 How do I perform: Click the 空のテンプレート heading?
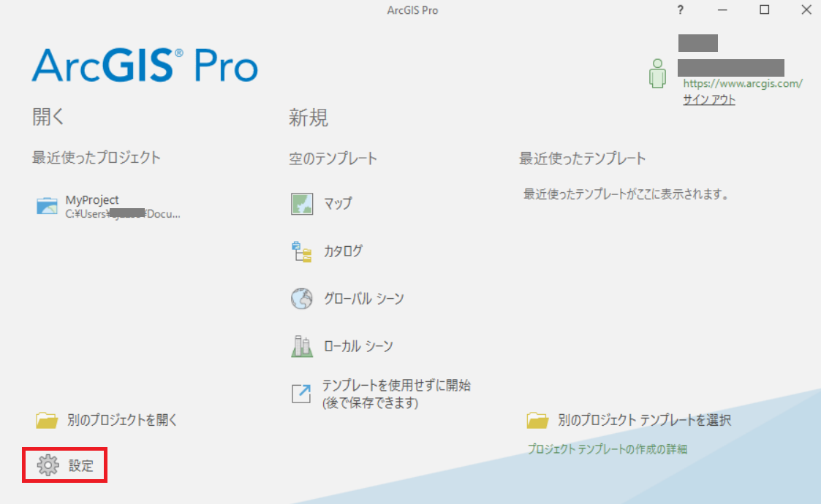[x=333, y=159]
